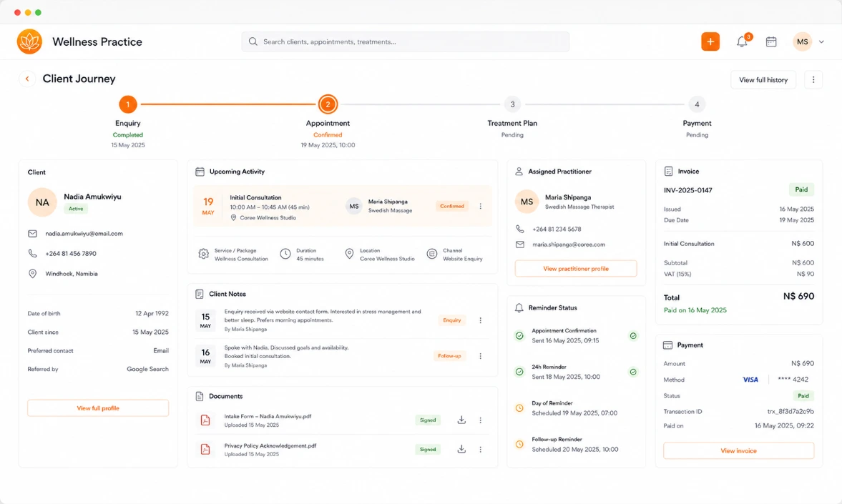Click the Paid on 16 May 2025 text
842x504 pixels.
pyautogui.click(x=695, y=310)
